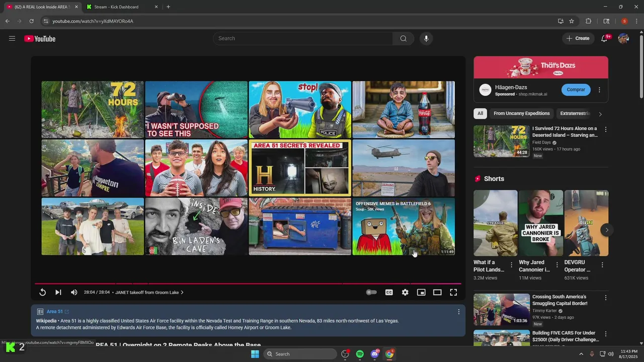Open options for What if a Pilot short
The height and width of the screenshot is (362, 644).
pos(512,265)
